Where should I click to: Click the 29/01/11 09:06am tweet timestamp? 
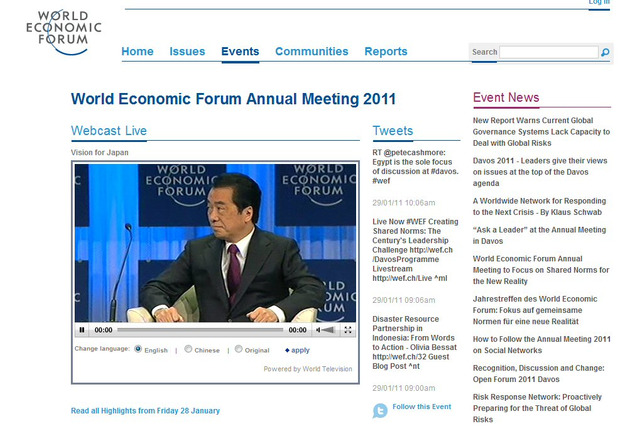(404, 300)
